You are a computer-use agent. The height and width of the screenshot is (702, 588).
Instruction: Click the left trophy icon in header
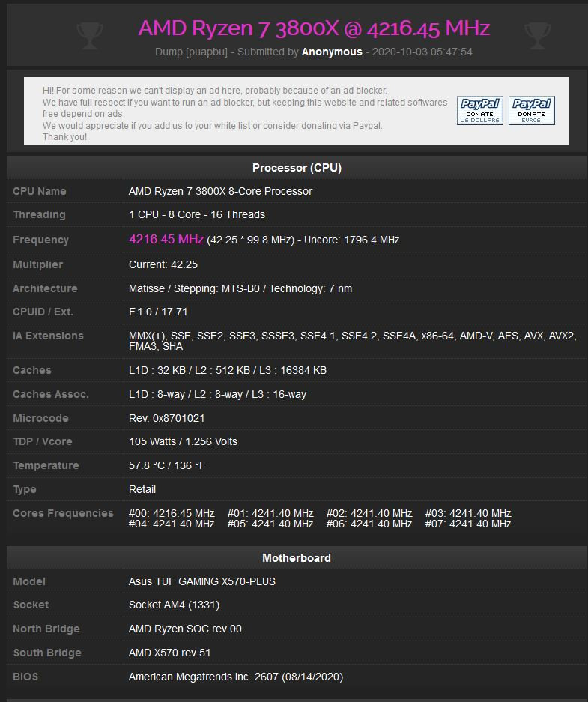89,36
